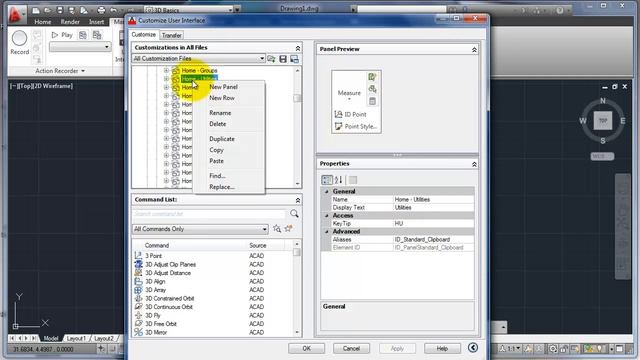Switch properties to categorized view icon
The height and width of the screenshot is (360, 640).
click(327, 180)
